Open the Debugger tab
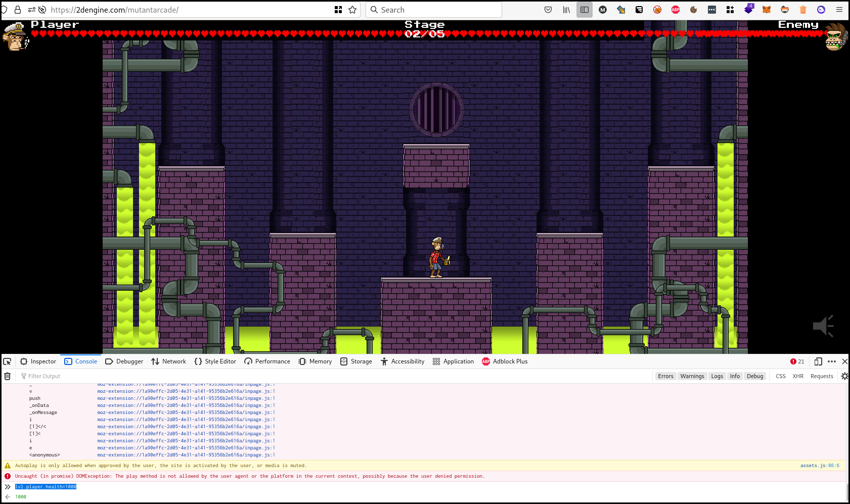The image size is (850, 504). (x=124, y=361)
